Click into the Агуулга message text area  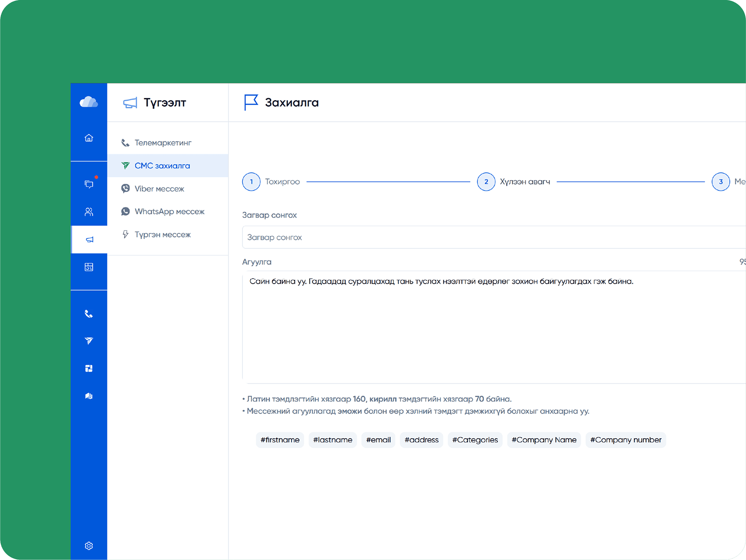click(x=494, y=327)
